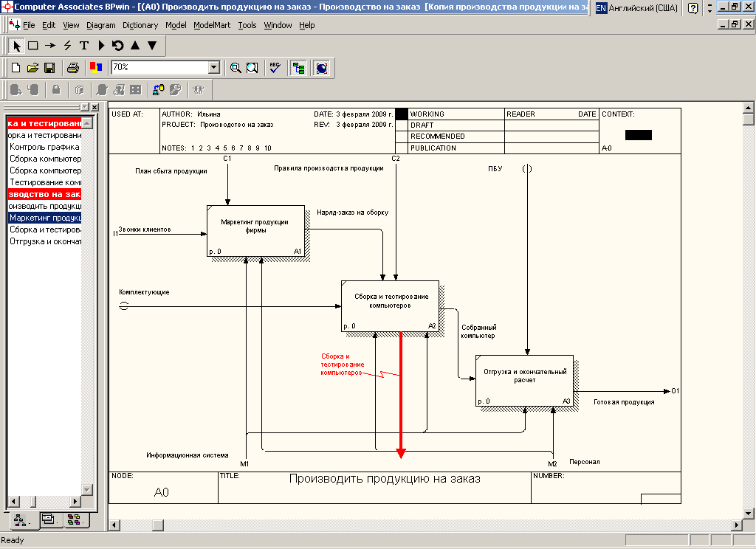Close the Model Explorer panel
This screenshot has height=549, width=756.
pyautogui.click(x=94, y=107)
